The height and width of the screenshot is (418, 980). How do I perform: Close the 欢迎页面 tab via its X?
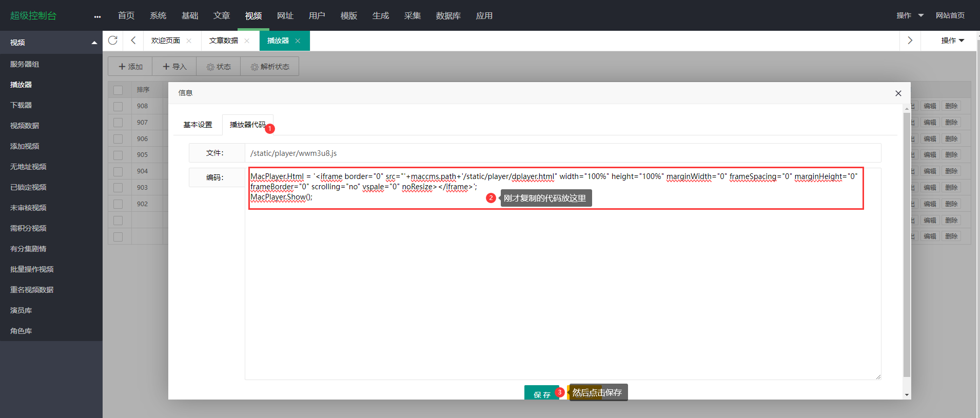[x=189, y=41]
